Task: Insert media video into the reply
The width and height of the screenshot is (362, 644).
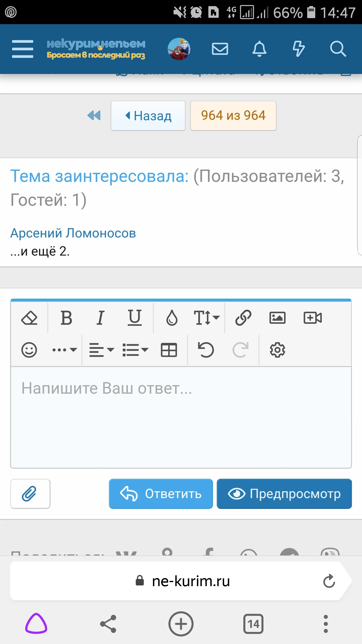Action: click(312, 317)
